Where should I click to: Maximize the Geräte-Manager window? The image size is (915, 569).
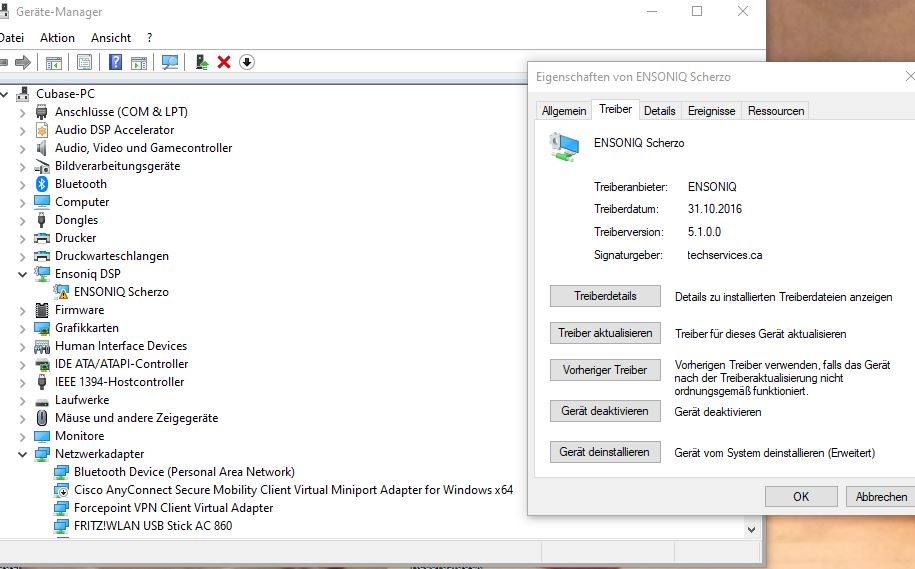697,11
